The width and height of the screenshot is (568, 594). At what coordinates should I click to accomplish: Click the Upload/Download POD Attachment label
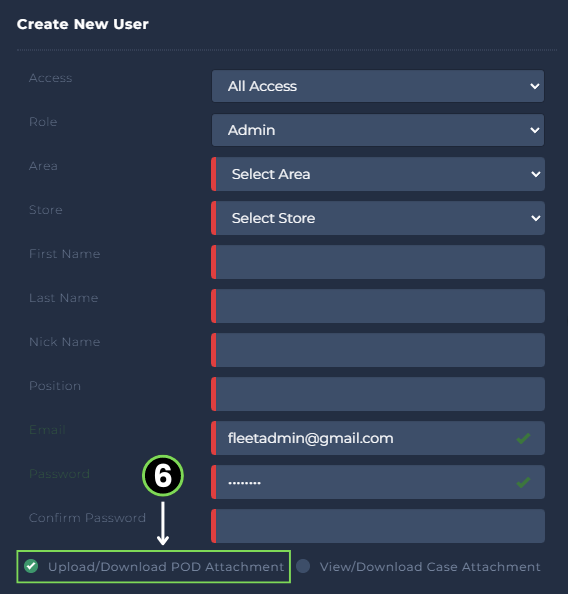click(x=166, y=567)
